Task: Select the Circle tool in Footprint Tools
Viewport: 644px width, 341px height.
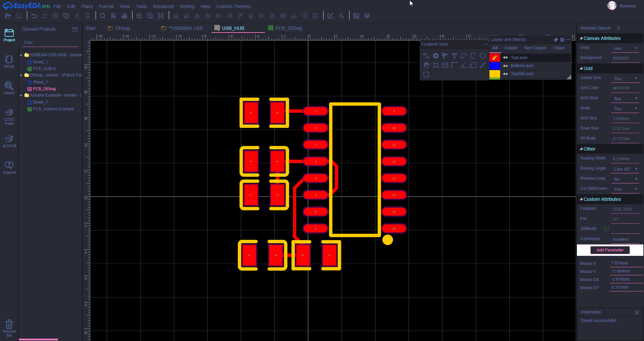Action: [482, 56]
